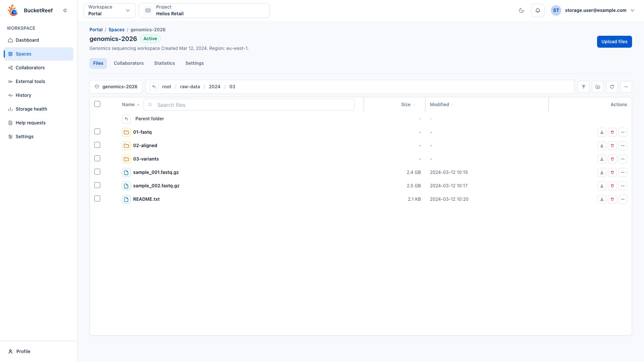The height and width of the screenshot is (362, 644).
Task: Delete sample_002.fastq.gz
Action: (612, 186)
